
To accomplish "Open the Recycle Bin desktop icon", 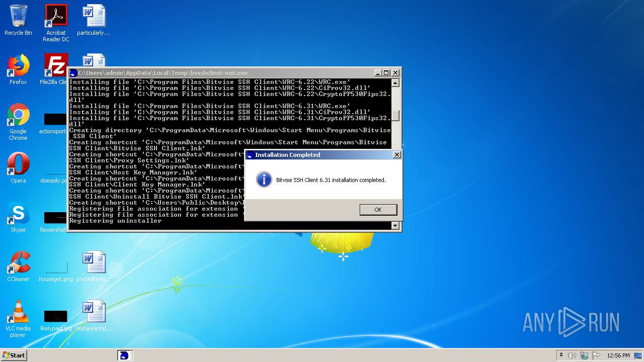I will (18, 20).
